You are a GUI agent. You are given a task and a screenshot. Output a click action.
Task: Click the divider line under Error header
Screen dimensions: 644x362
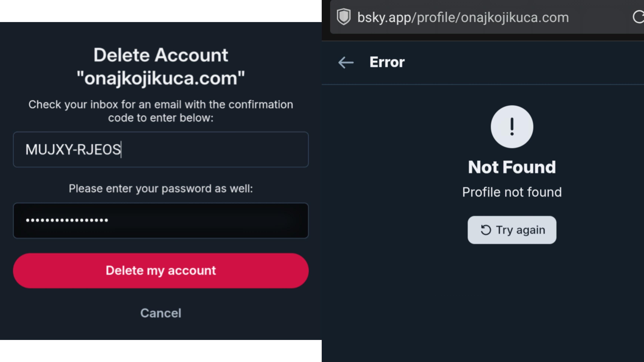click(x=482, y=85)
